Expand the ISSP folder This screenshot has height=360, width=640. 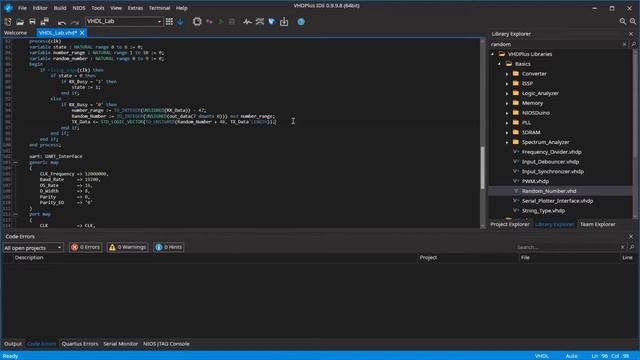coord(507,84)
